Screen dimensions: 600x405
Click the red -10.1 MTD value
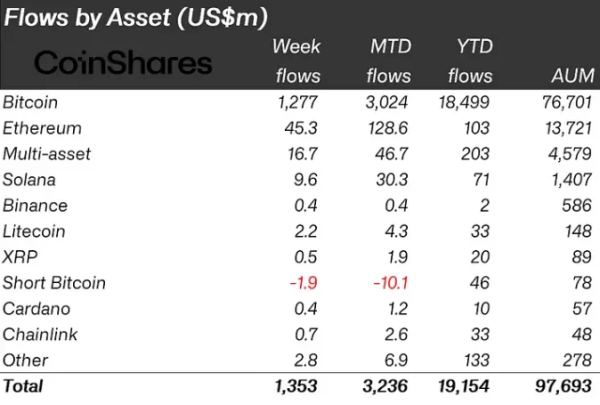[391, 283]
